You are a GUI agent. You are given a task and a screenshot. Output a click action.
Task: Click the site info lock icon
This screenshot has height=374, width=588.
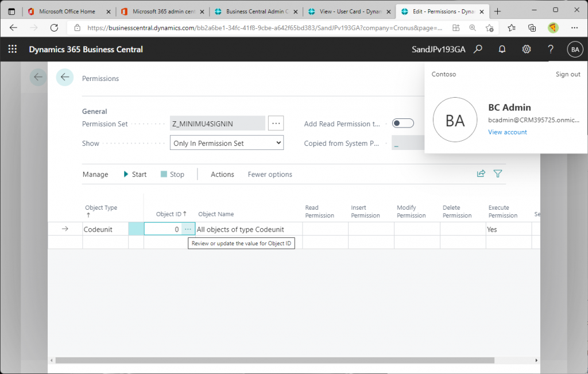(x=78, y=28)
